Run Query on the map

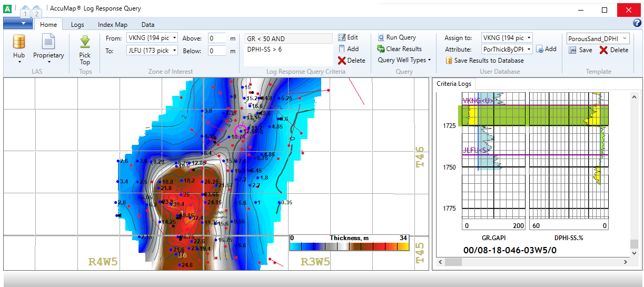(x=397, y=37)
